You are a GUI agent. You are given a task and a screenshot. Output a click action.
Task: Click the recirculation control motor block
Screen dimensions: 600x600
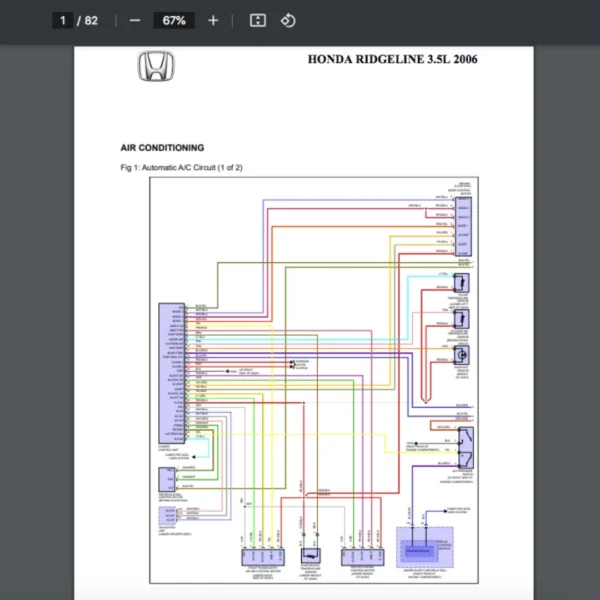tap(360, 555)
